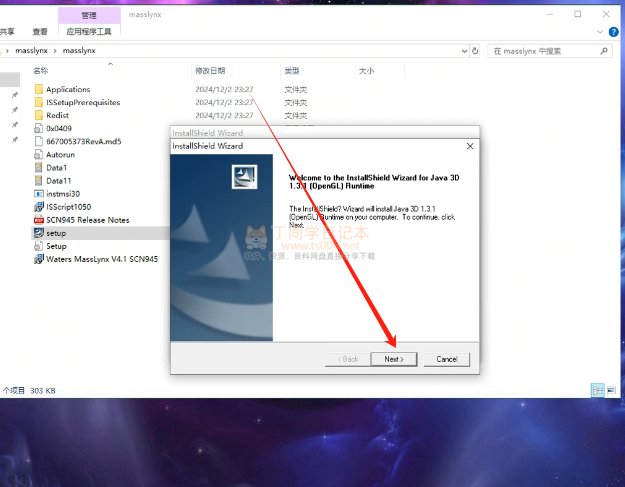Open the 查看 ribbon tab
The image size is (625, 487).
[x=40, y=31]
